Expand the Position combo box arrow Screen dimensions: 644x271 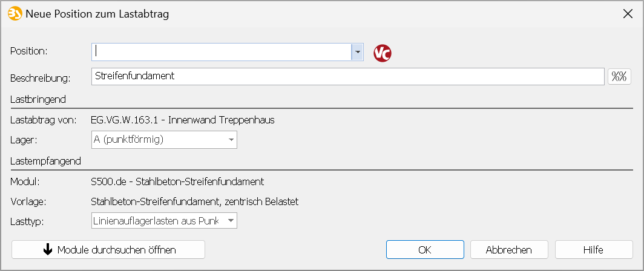tap(357, 52)
